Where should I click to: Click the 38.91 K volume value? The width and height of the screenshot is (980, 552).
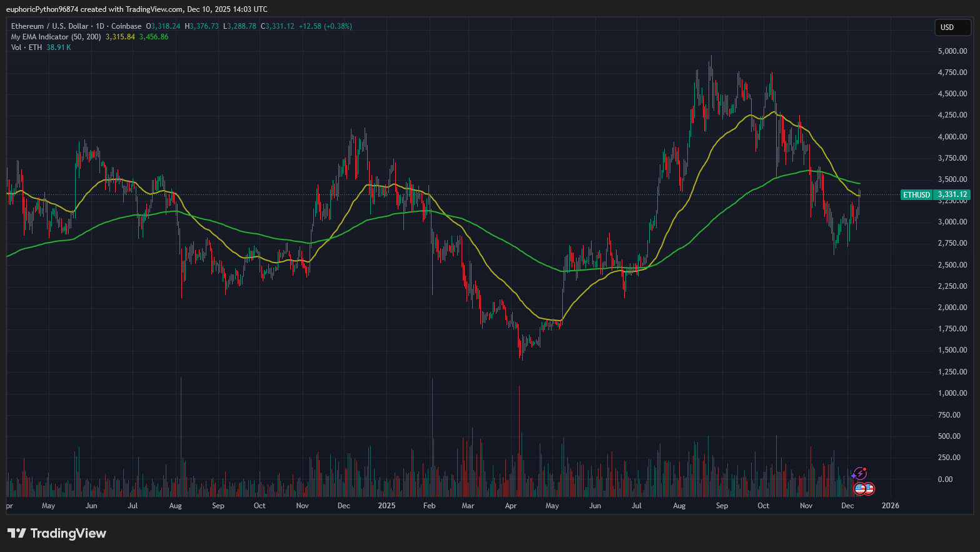pos(59,48)
